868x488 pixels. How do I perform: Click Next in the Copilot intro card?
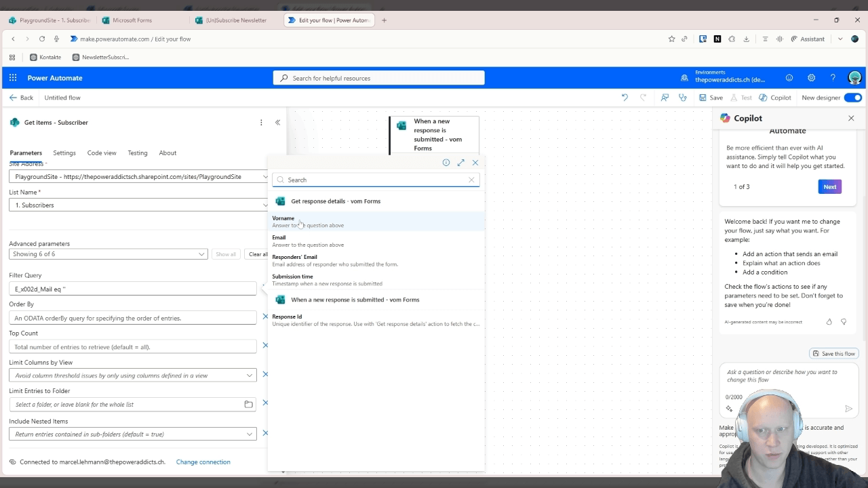[x=830, y=186]
